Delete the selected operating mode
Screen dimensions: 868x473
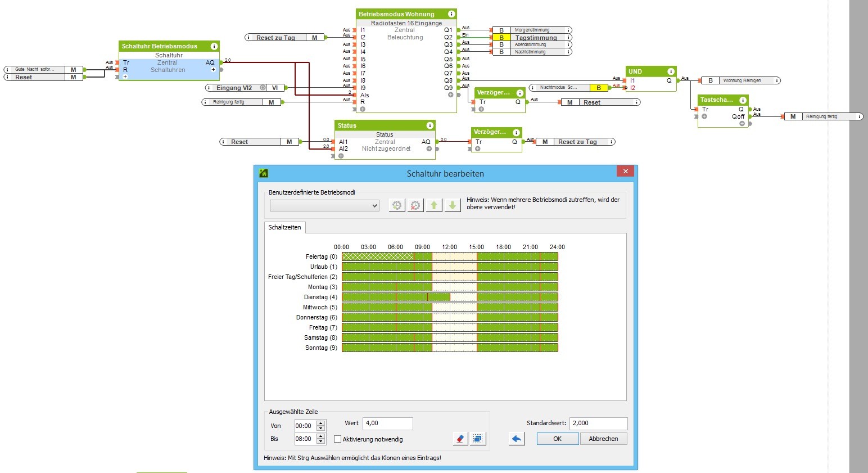tap(415, 206)
